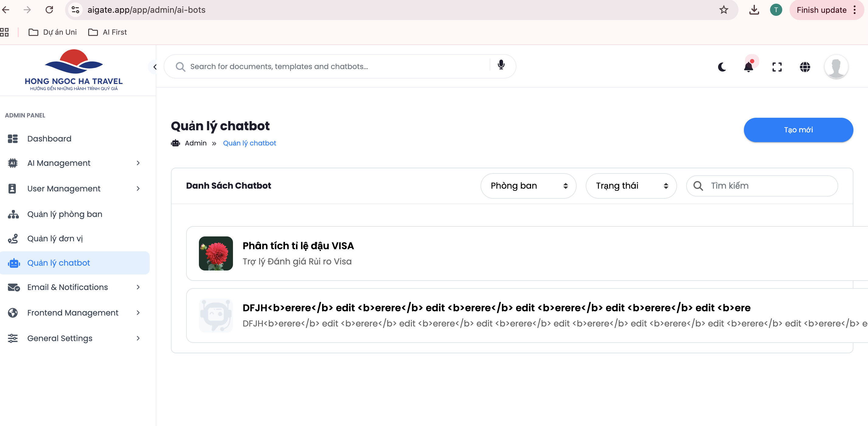Open the Trạng thái dropdown filter
Screen dimensions: 868x426
point(631,186)
